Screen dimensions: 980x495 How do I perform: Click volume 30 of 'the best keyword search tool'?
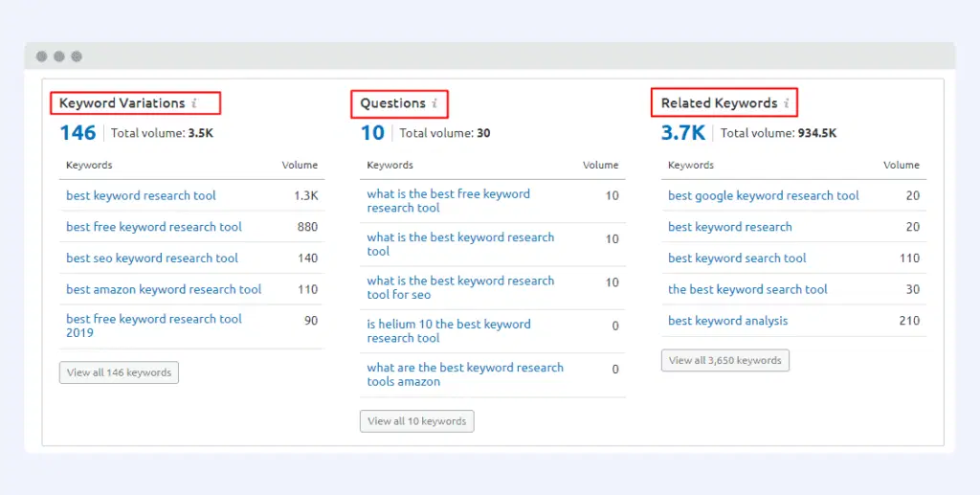pyautogui.click(x=913, y=289)
